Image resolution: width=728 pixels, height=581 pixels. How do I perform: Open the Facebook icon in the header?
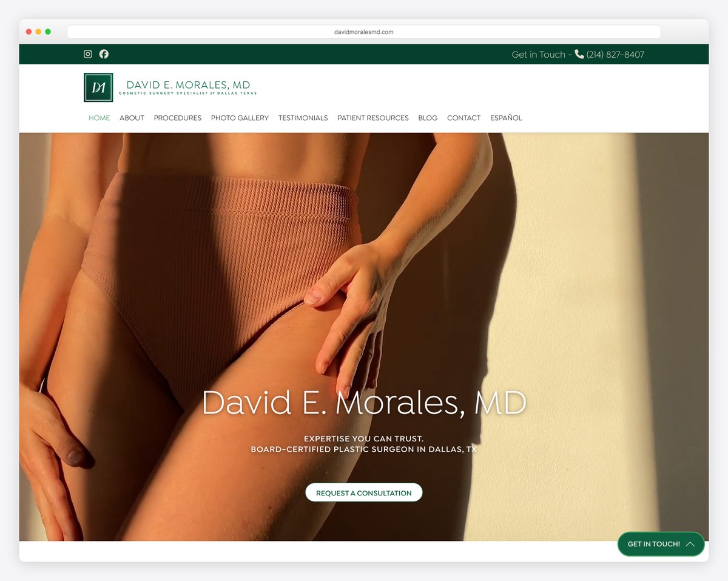[104, 54]
